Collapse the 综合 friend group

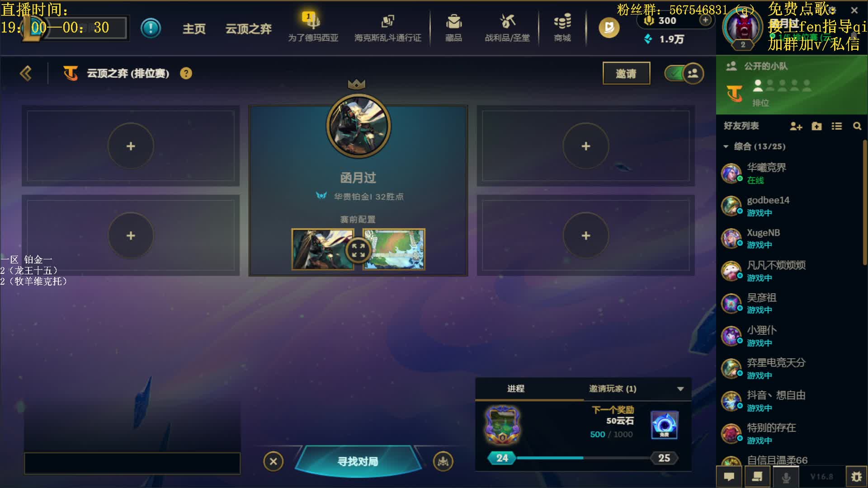tap(726, 146)
